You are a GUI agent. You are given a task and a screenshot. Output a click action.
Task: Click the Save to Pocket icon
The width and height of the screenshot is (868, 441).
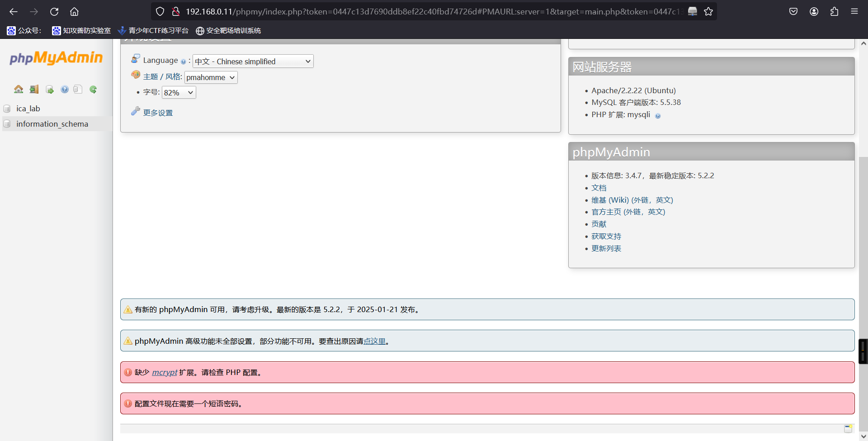coord(793,12)
